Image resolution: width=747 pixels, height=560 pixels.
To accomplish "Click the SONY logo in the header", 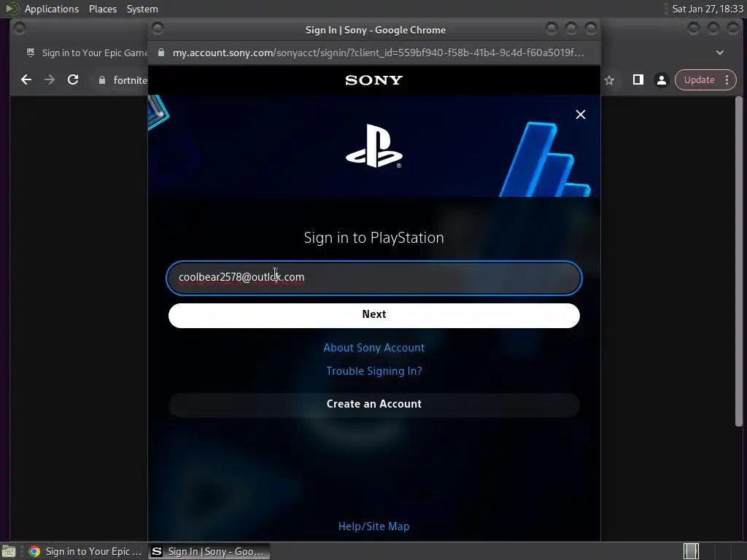I will [374, 80].
